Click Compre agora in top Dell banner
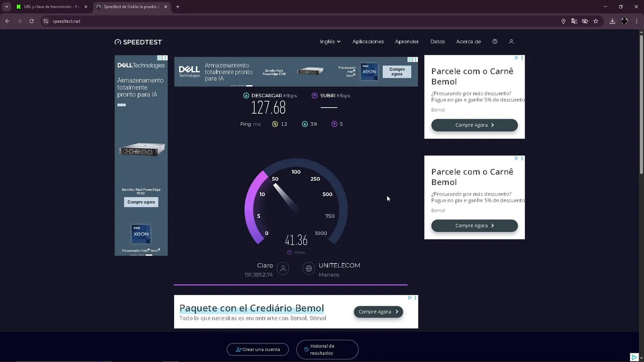Screen dimensions: 644x362 coord(397,72)
